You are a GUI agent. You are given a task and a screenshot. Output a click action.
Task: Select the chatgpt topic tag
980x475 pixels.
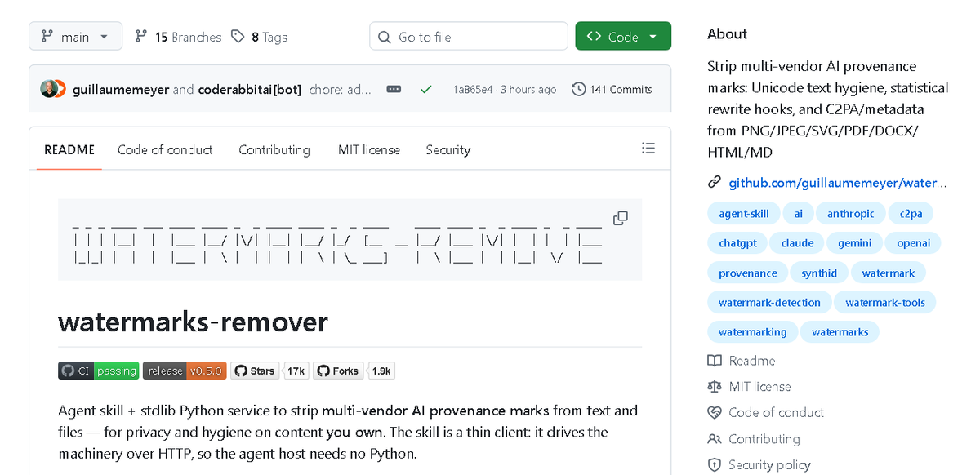tap(737, 243)
